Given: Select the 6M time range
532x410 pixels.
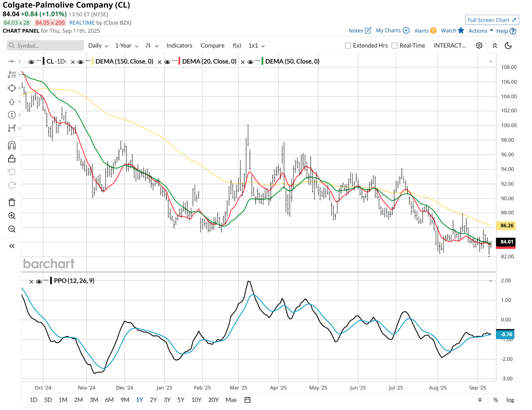Looking at the screenshot, I should tap(109, 400).
